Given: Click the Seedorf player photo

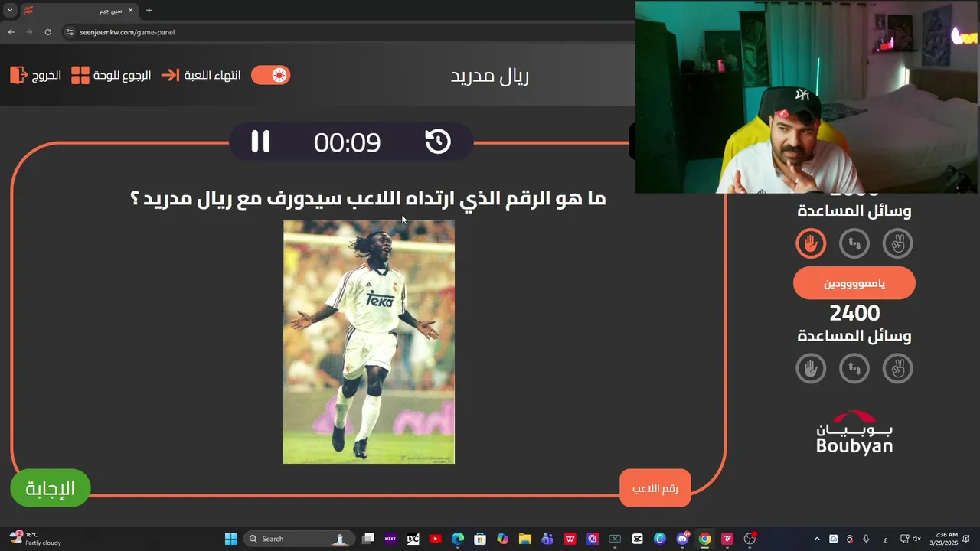Looking at the screenshot, I should [368, 342].
